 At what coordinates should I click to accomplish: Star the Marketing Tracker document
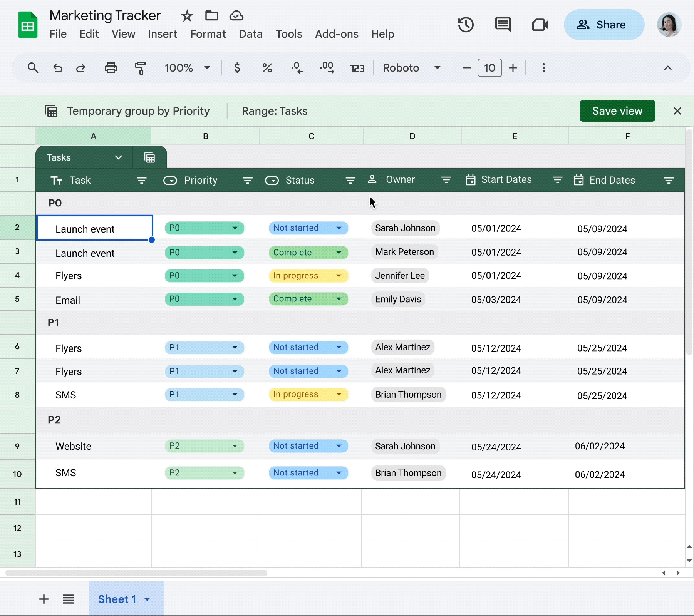(x=187, y=16)
